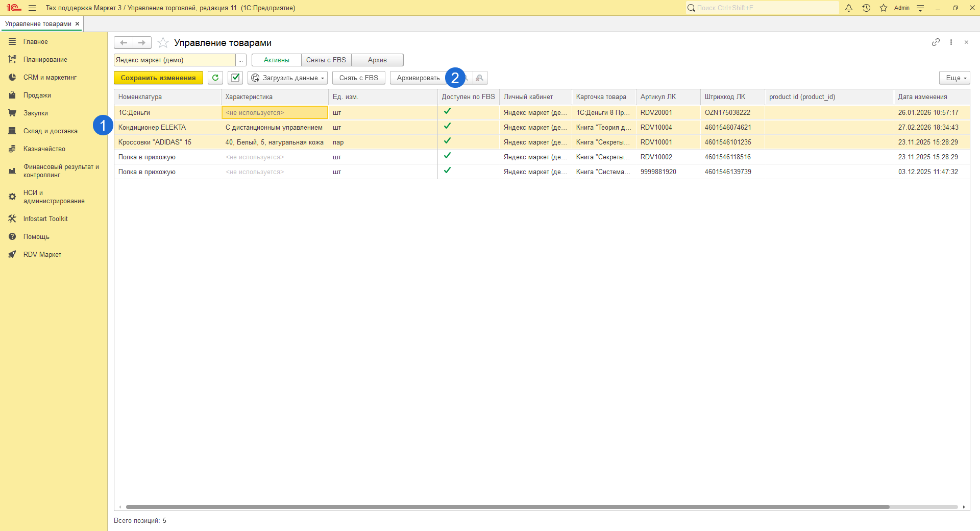Toggle FBS checkmark for 1С:Деньги row

(x=447, y=111)
